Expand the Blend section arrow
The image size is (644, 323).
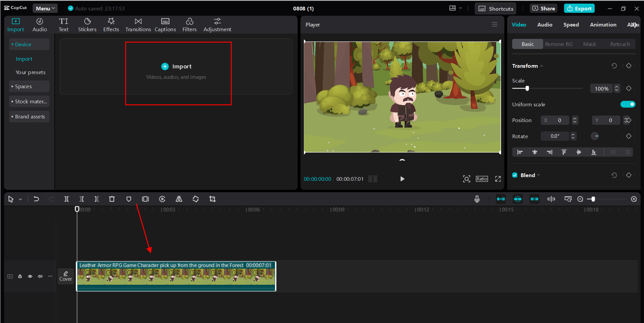point(538,175)
